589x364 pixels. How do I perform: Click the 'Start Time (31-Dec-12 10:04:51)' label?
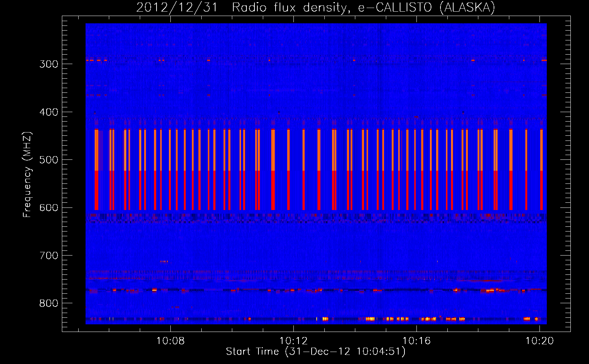[x=316, y=352]
